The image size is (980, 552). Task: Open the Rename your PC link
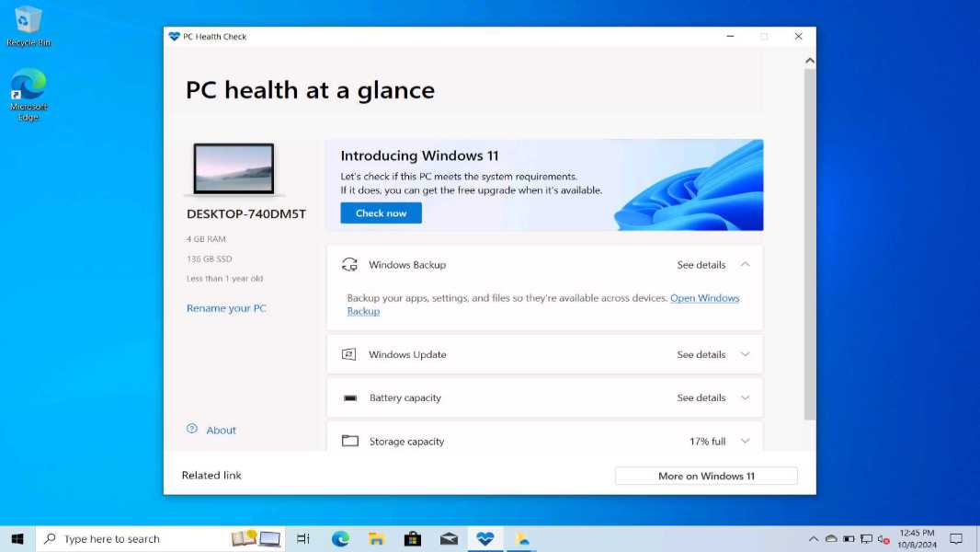[226, 308]
